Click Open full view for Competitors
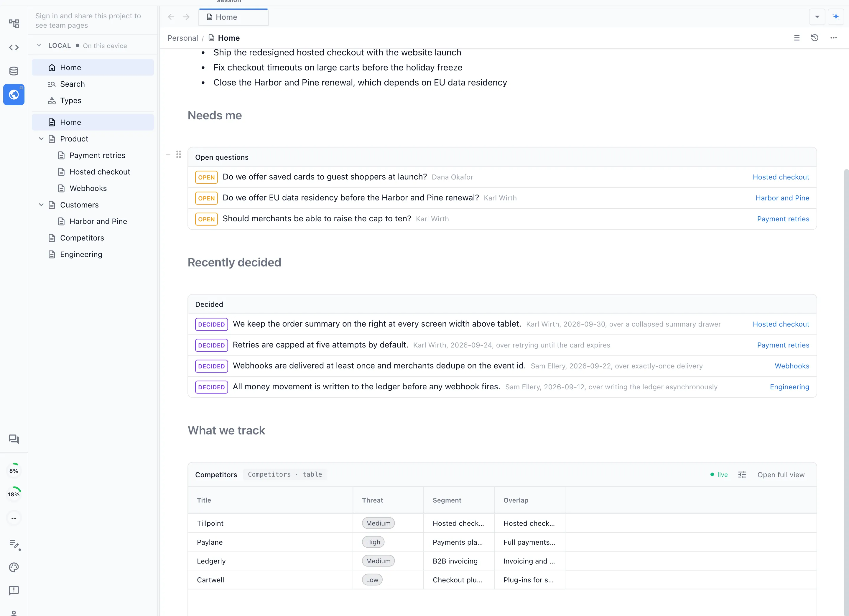 point(781,475)
